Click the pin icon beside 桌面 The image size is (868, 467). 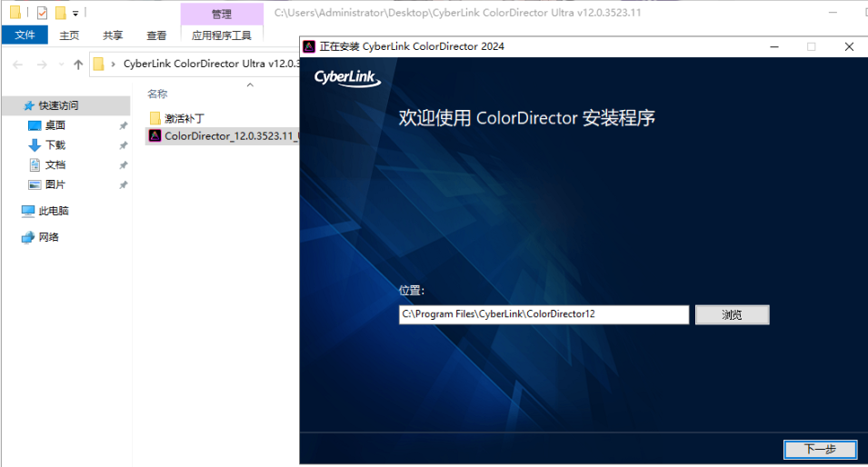[x=123, y=125]
